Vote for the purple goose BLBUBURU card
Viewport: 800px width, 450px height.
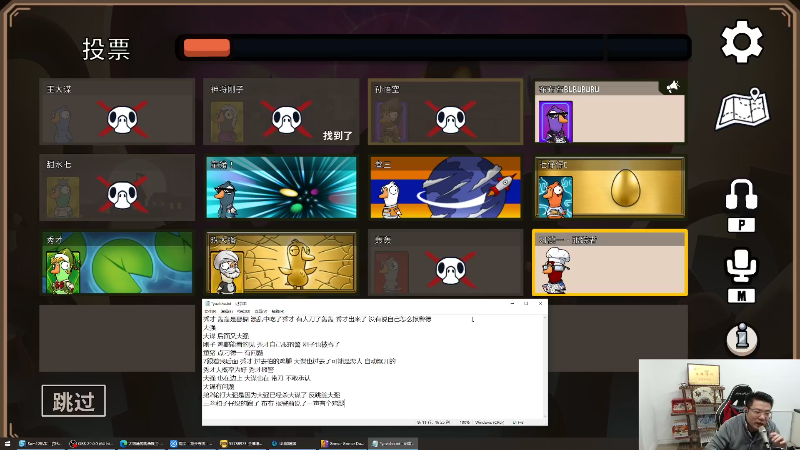coord(610,112)
